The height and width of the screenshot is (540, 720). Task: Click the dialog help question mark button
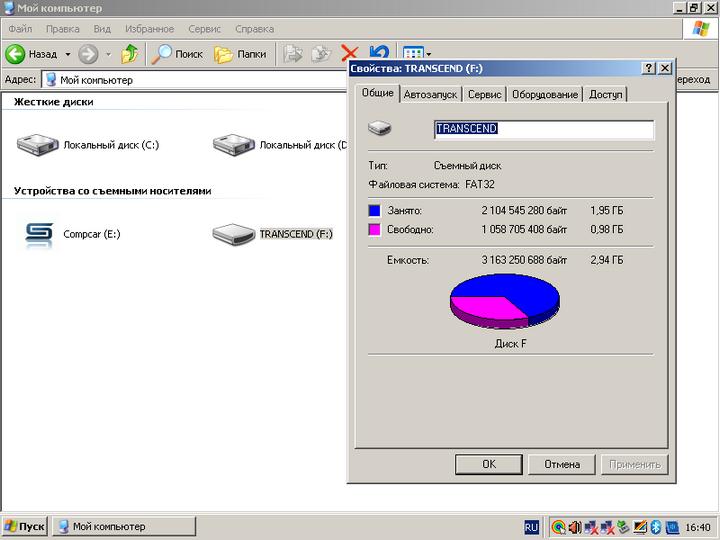[648, 69]
